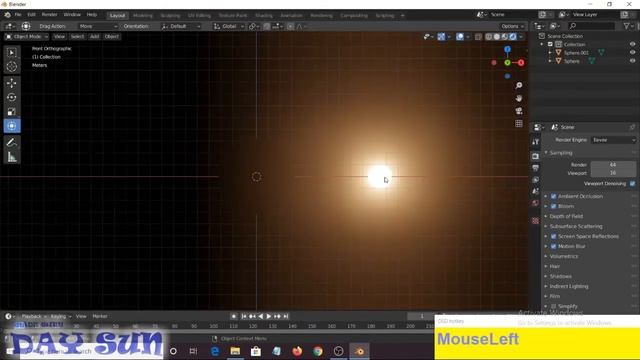The image size is (640, 360).
Task: Pick the Measure ruler tool
Action: (12, 157)
